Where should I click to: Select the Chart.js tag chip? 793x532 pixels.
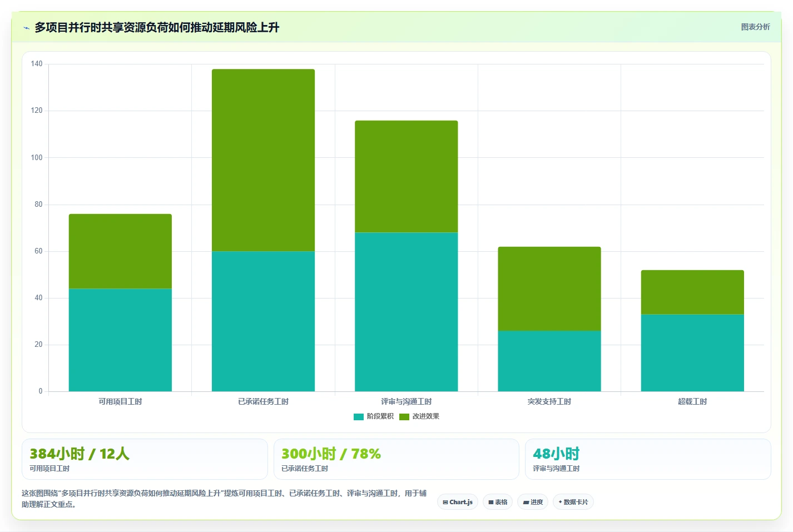458,502
